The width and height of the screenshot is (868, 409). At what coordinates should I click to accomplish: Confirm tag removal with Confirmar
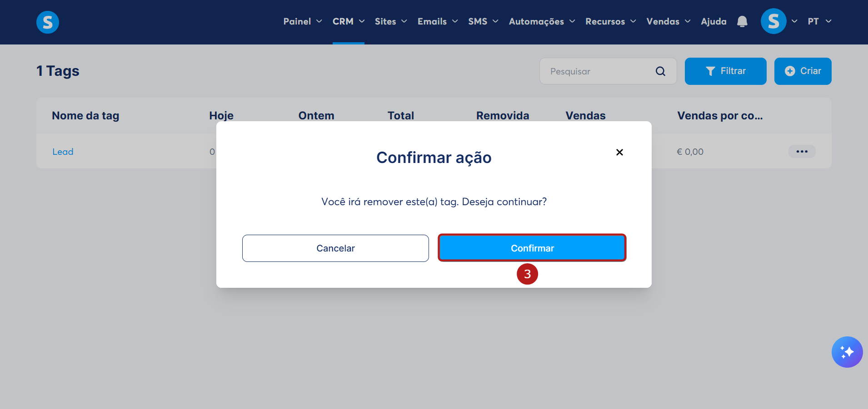pos(532,248)
